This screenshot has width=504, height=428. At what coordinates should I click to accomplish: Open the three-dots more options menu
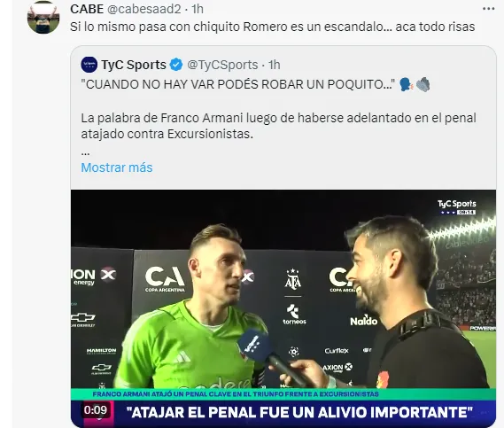(489, 9)
